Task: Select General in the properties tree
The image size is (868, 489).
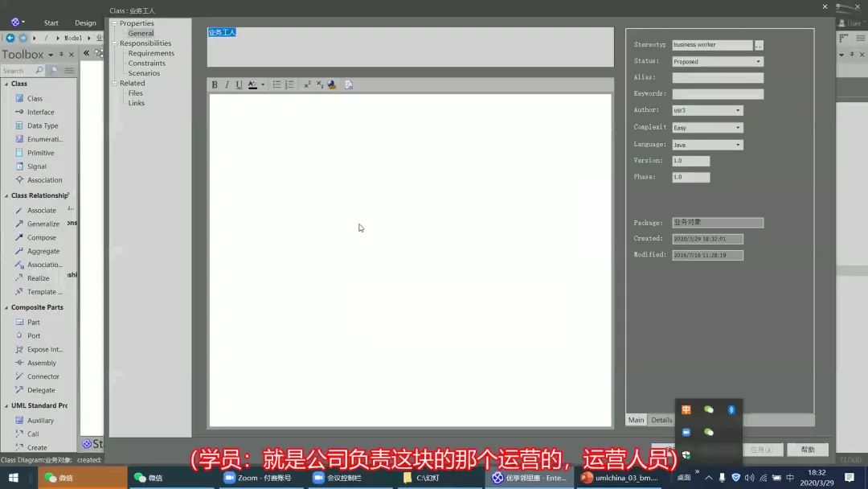Action: [141, 33]
